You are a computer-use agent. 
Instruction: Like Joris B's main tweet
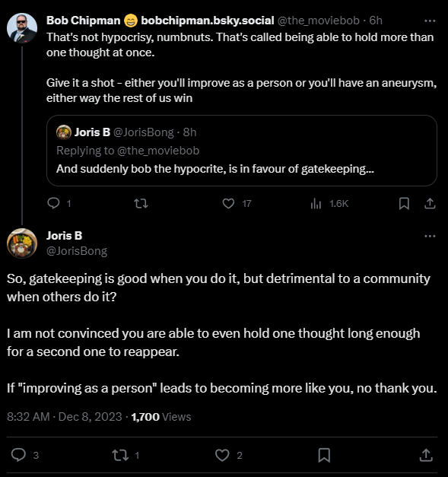(x=222, y=455)
